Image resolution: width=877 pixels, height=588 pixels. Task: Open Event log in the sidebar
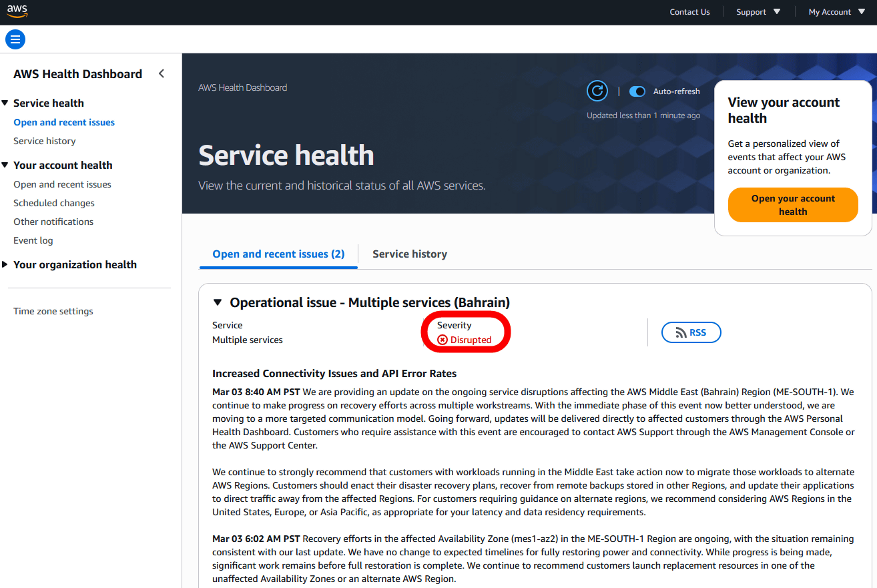[33, 241]
